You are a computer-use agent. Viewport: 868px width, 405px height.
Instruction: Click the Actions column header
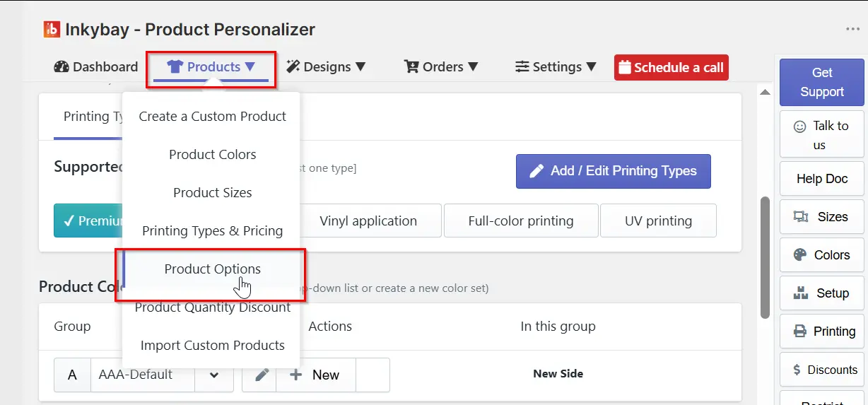point(330,327)
